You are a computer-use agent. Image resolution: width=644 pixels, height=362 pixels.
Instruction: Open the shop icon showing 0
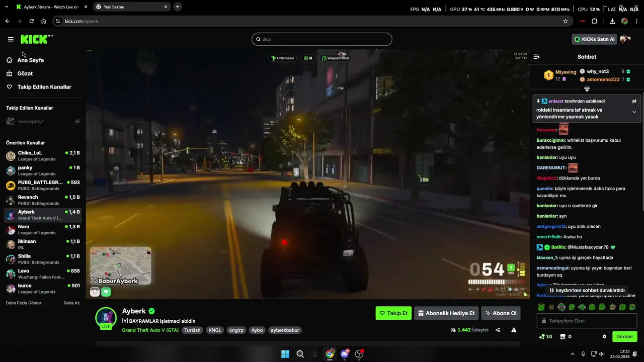coord(566,336)
